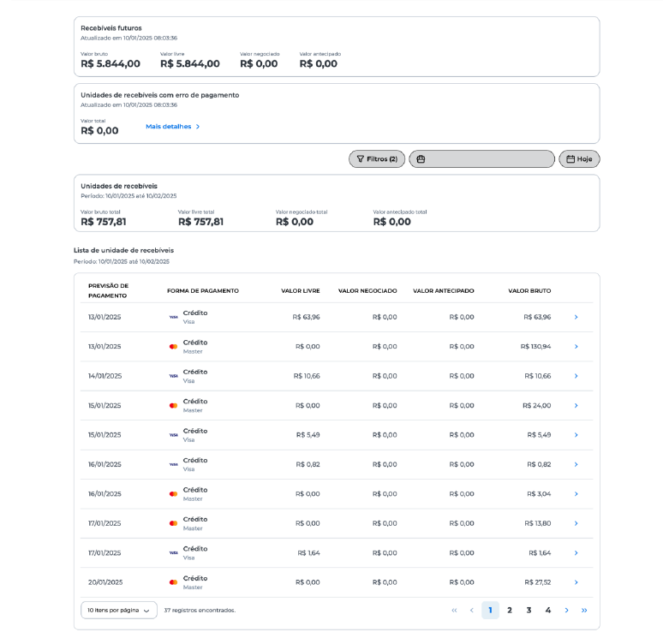Open the Hoje date picker button

[x=579, y=159]
